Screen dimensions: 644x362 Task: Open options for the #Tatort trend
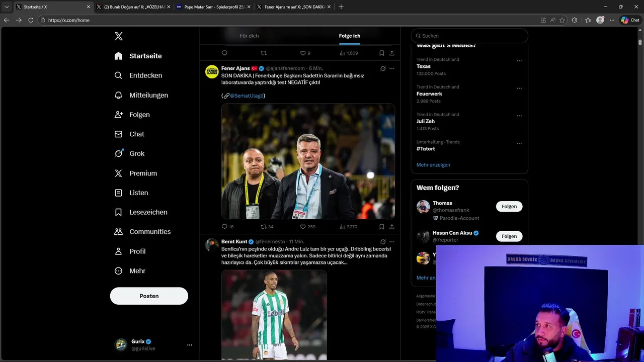(x=519, y=143)
